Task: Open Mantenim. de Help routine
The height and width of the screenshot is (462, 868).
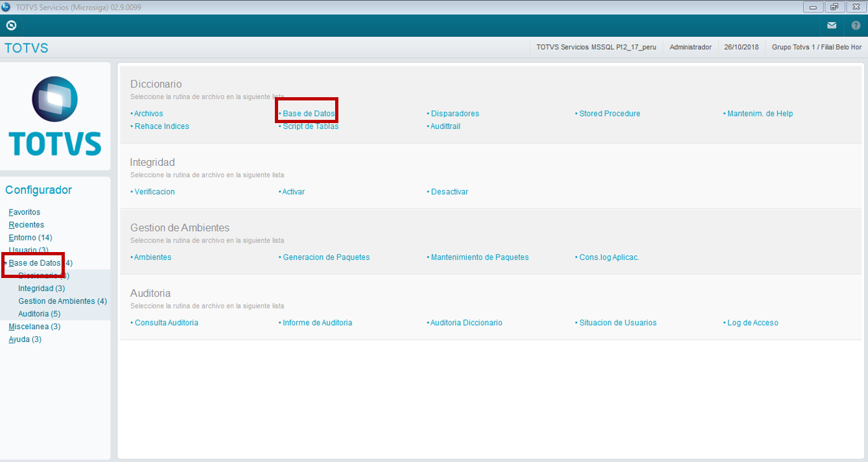Action: coord(760,113)
